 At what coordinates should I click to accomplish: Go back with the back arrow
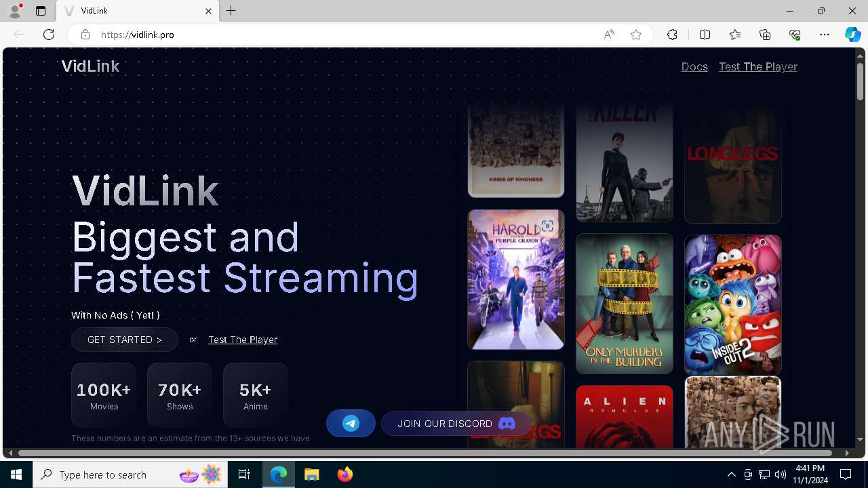coord(19,35)
